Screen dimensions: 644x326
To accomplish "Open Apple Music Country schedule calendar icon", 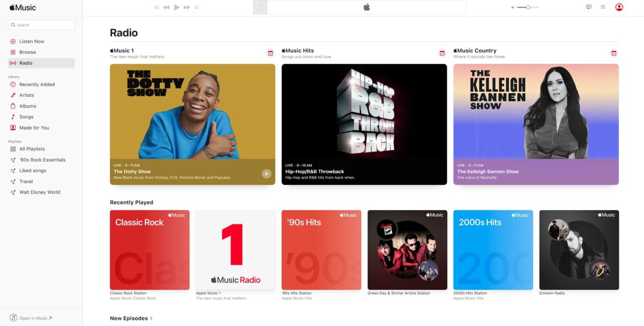I will (x=614, y=53).
